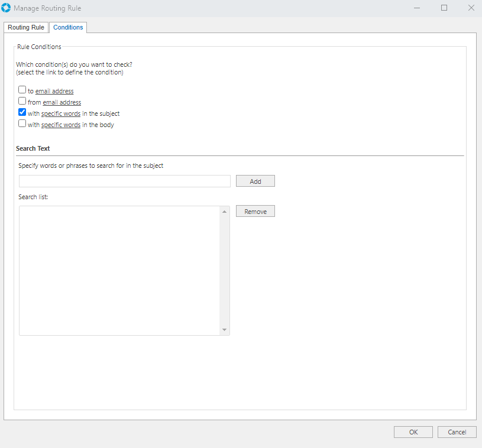Screen dimensions: 482x448
Task: Focus the search words text field
Action: (x=124, y=181)
